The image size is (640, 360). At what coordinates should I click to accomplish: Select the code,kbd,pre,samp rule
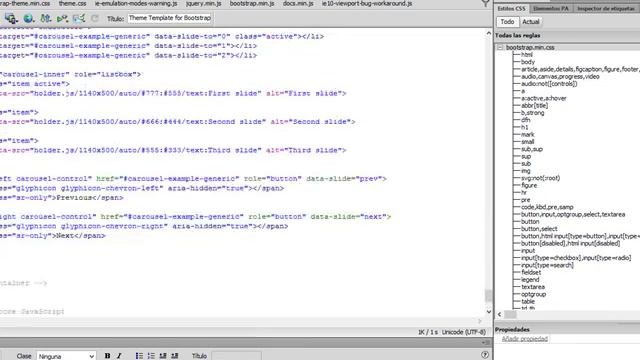(547, 207)
